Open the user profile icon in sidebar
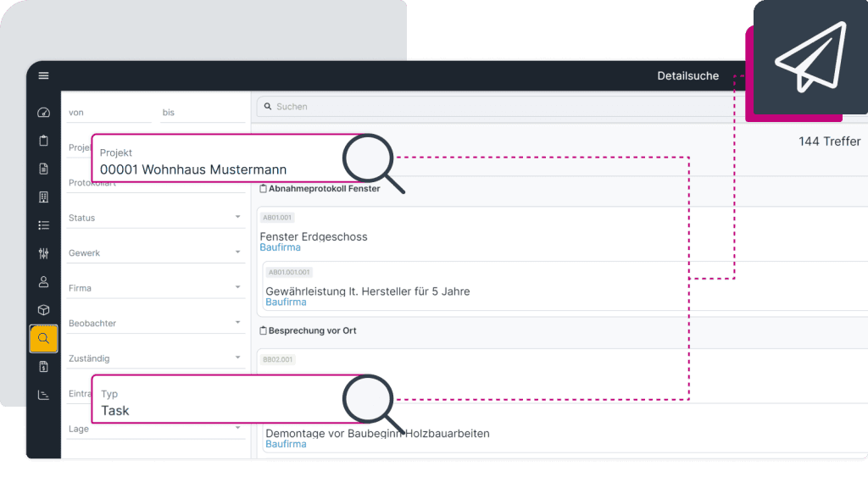This screenshot has width=868, height=488. tap(44, 282)
